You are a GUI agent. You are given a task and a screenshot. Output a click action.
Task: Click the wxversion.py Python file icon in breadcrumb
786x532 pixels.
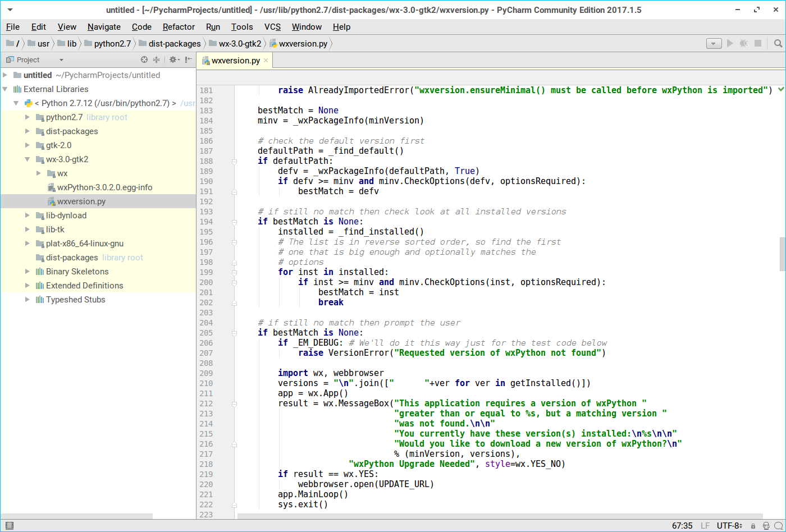(273, 43)
